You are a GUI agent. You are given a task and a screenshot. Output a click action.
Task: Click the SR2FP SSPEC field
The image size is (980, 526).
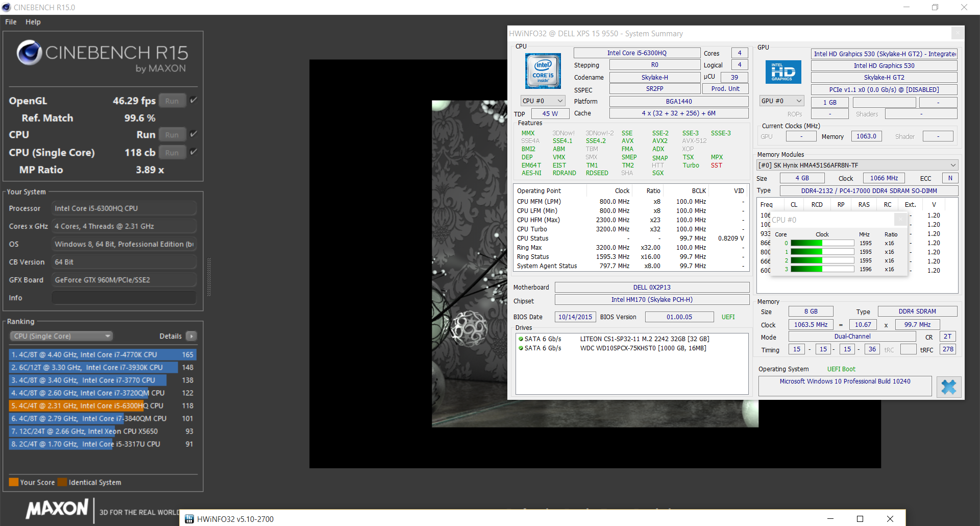(x=655, y=89)
